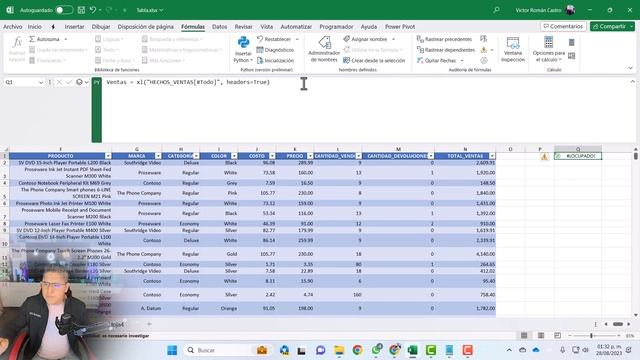Viewport: 640px width, 360px height.
Task: Click the error checking warning icon
Action: click(484, 50)
